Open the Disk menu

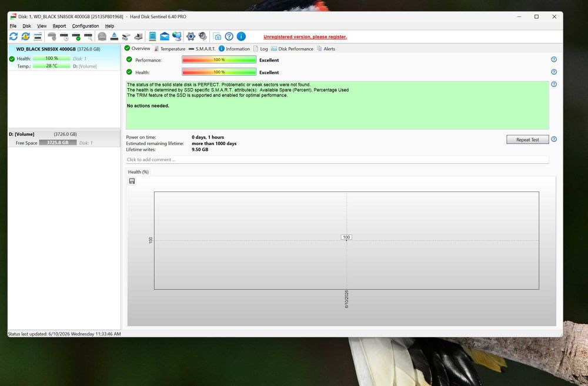tap(26, 26)
